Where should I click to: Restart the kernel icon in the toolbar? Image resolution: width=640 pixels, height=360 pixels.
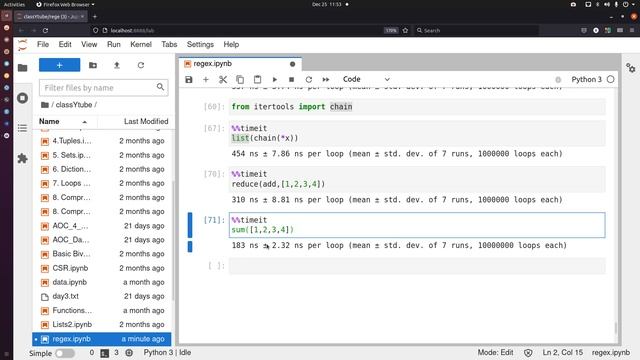coord(309,80)
